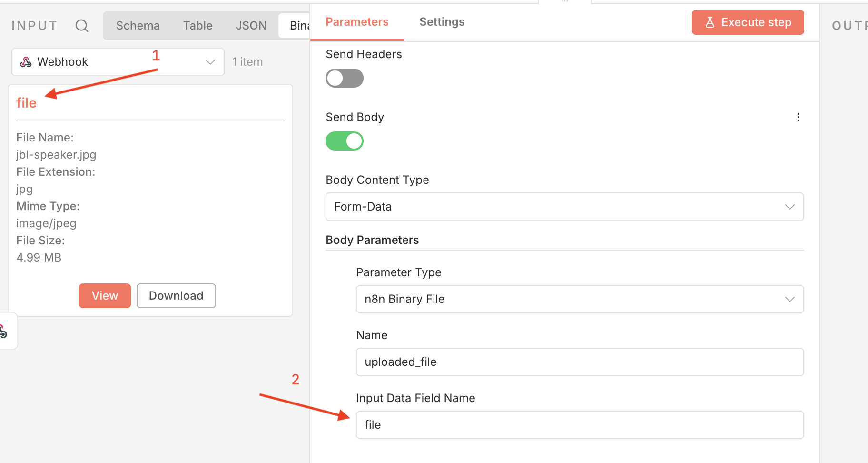Click the Download button

(176, 296)
